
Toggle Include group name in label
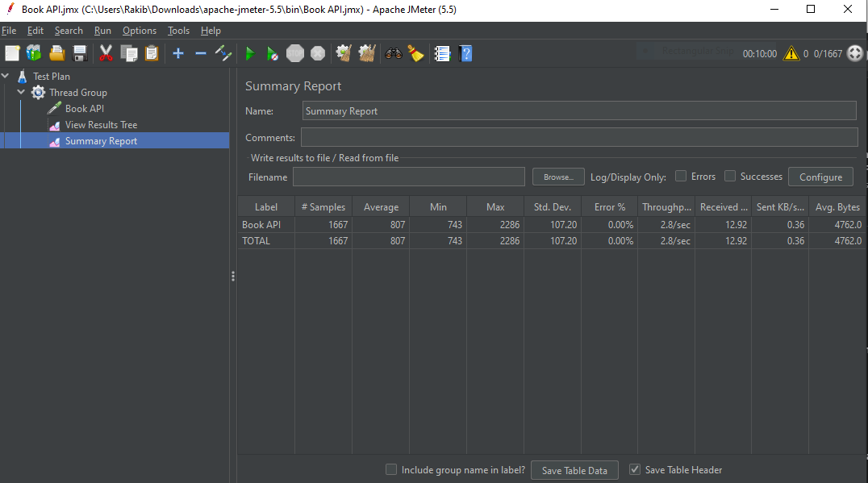[390, 470]
